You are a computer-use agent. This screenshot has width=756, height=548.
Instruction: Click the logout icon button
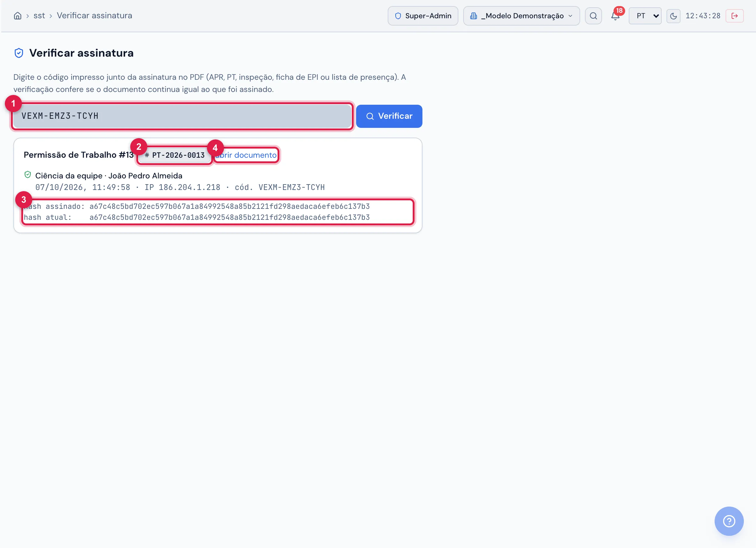734,16
